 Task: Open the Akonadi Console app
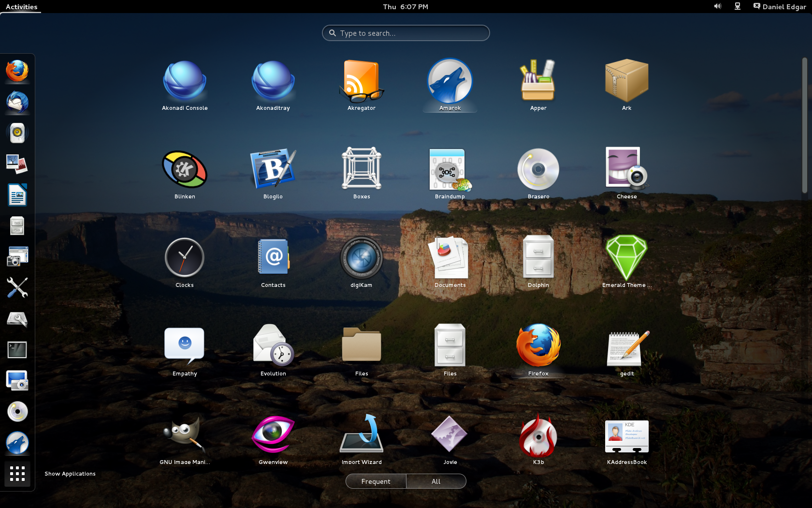tap(185, 85)
